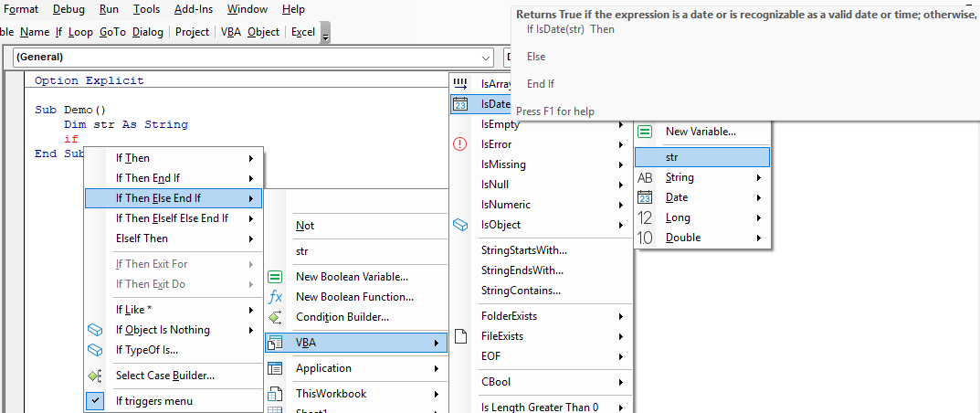980x413 pixels.
Task: Click the 1.0 Double type icon
Action: (x=645, y=238)
